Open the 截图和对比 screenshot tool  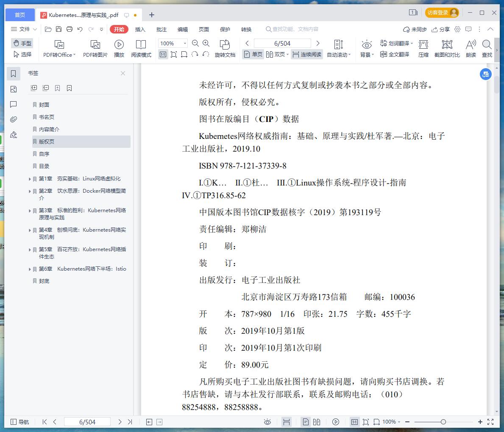tap(447, 49)
